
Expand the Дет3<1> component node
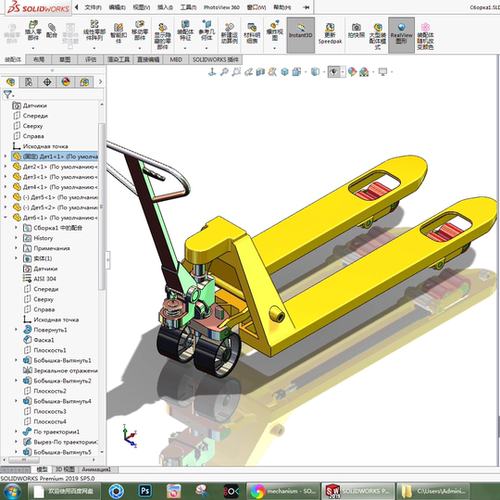(5, 176)
